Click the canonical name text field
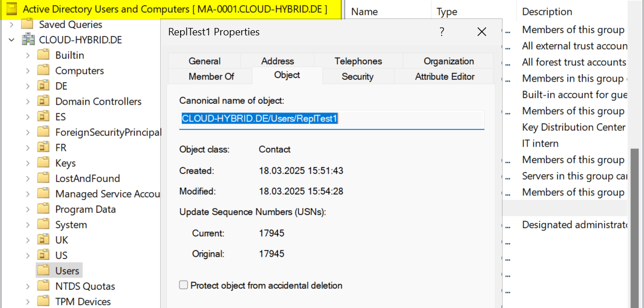 point(331,119)
